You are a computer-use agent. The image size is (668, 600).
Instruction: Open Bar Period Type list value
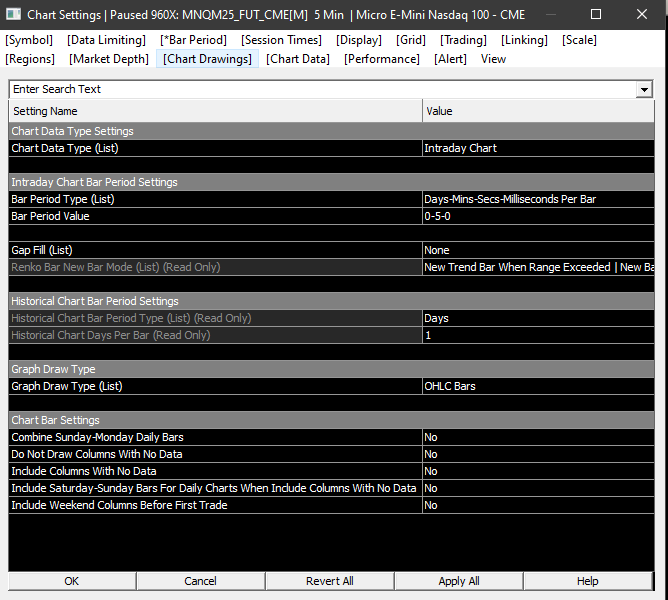[538, 199]
